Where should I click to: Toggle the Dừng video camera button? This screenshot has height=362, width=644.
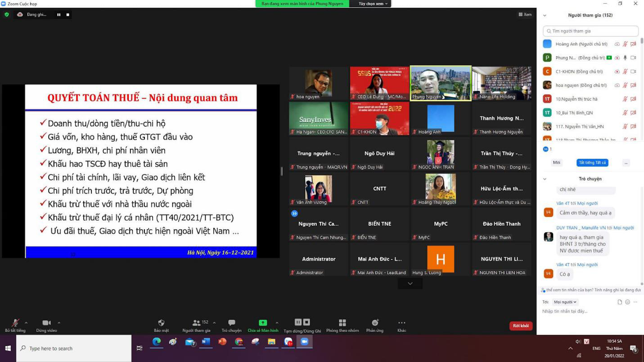(46, 323)
